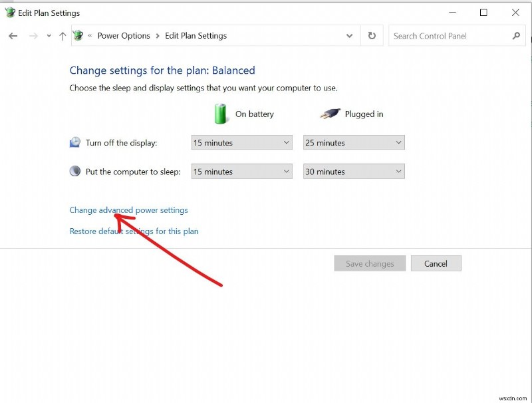Open Change advanced power settings

(128, 209)
